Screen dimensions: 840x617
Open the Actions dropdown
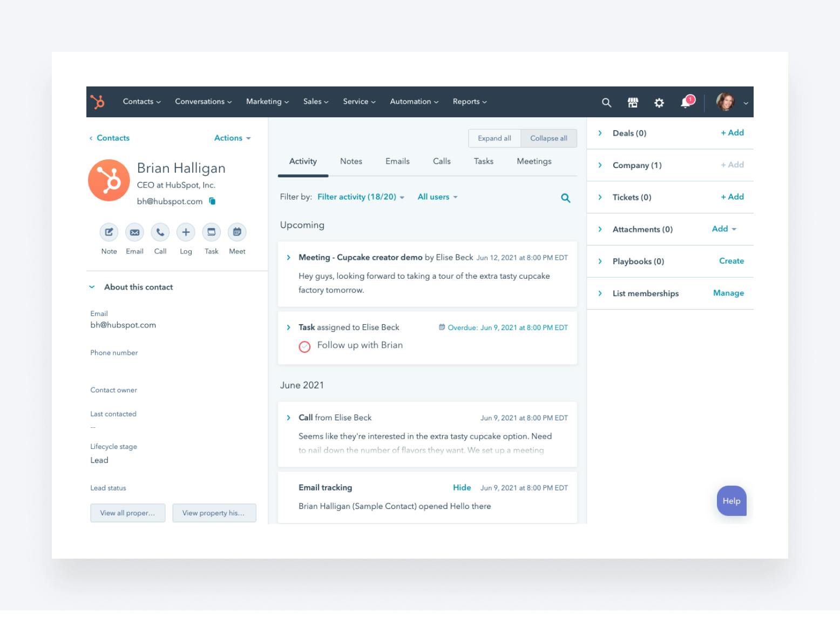[232, 138]
